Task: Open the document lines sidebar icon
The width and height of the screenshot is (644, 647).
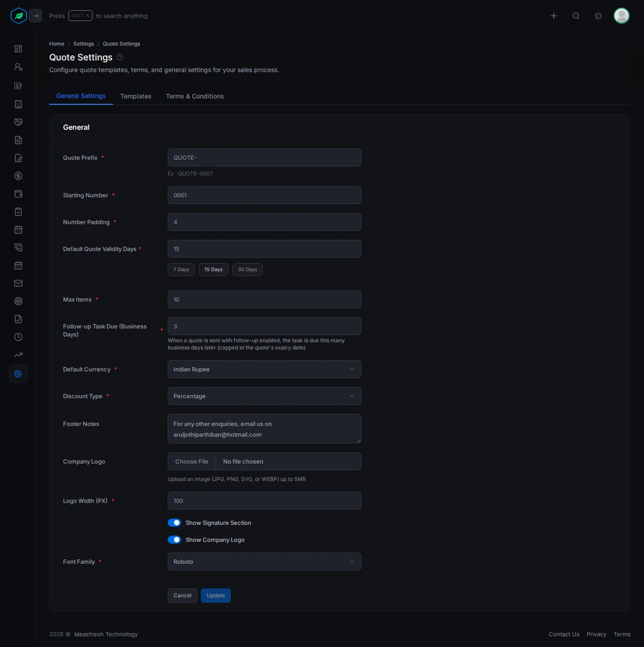Action: (18, 140)
